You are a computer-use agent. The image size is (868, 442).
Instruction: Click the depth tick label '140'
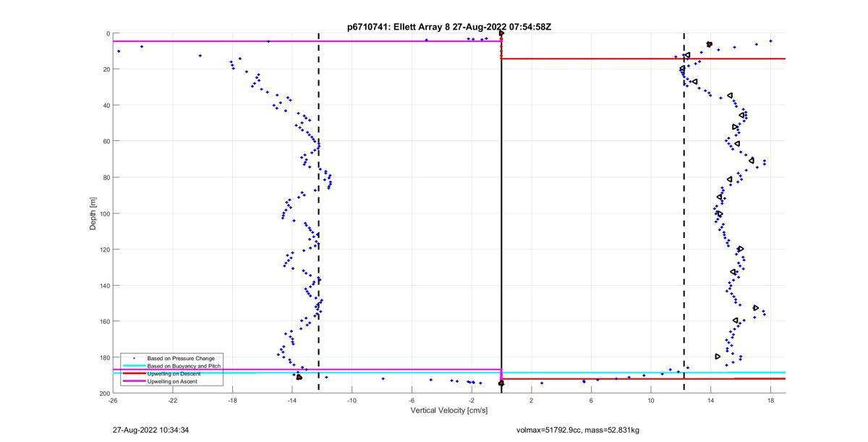coord(104,285)
